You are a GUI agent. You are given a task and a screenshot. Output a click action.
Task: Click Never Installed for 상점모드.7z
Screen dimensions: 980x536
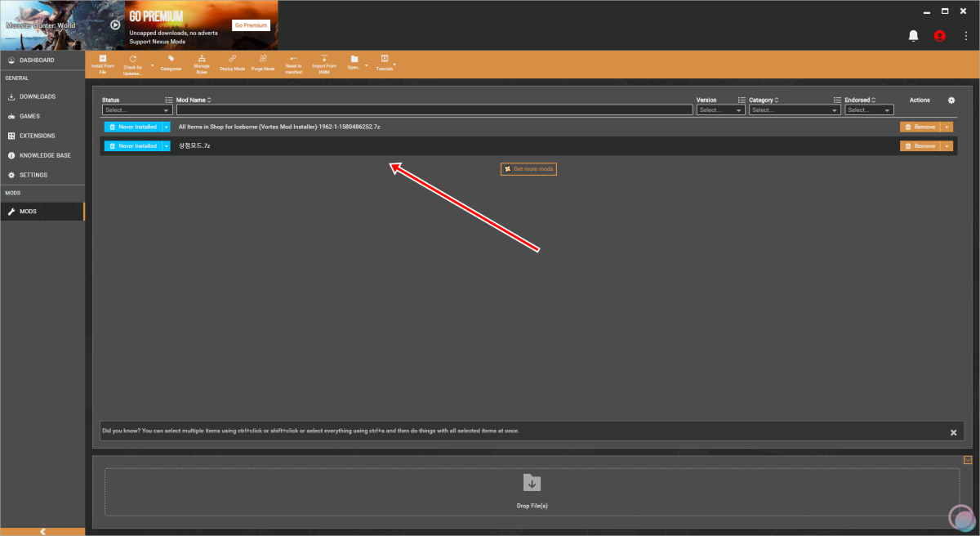[x=133, y=145]
